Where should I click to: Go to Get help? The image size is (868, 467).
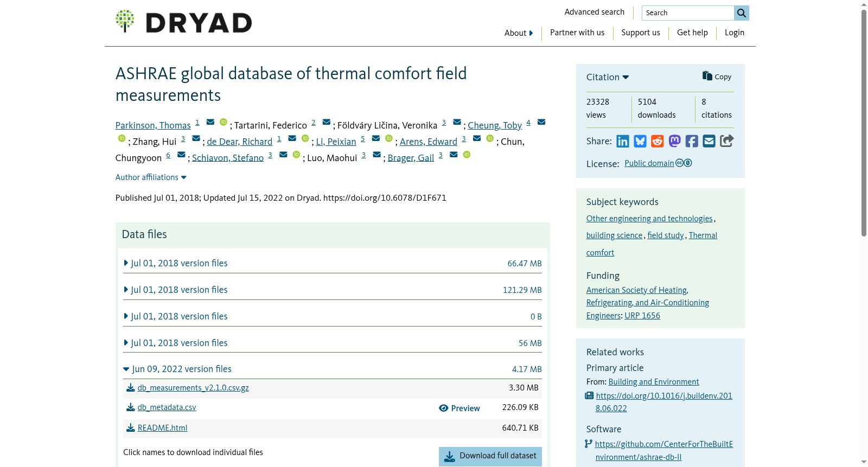pos(692,33)
